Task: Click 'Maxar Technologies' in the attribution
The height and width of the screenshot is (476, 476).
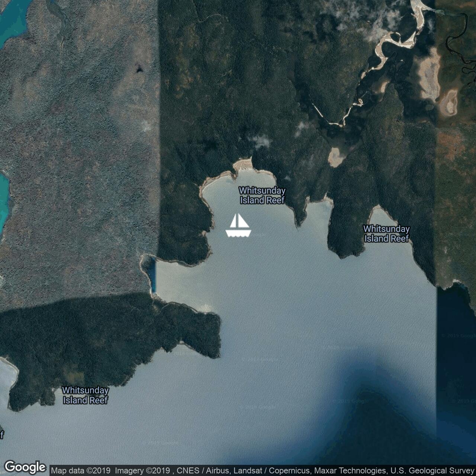Action: pos(350,471)
